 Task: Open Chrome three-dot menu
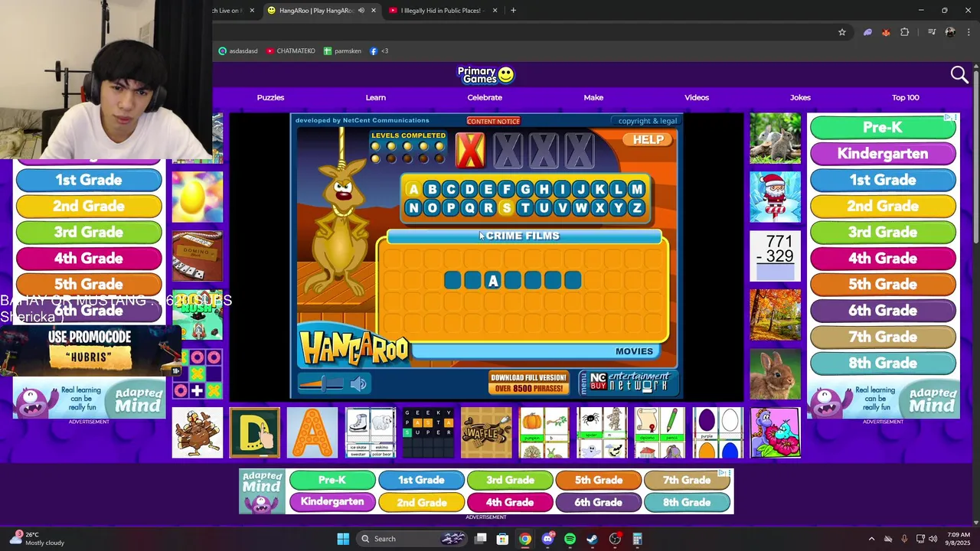pos(968,32)
